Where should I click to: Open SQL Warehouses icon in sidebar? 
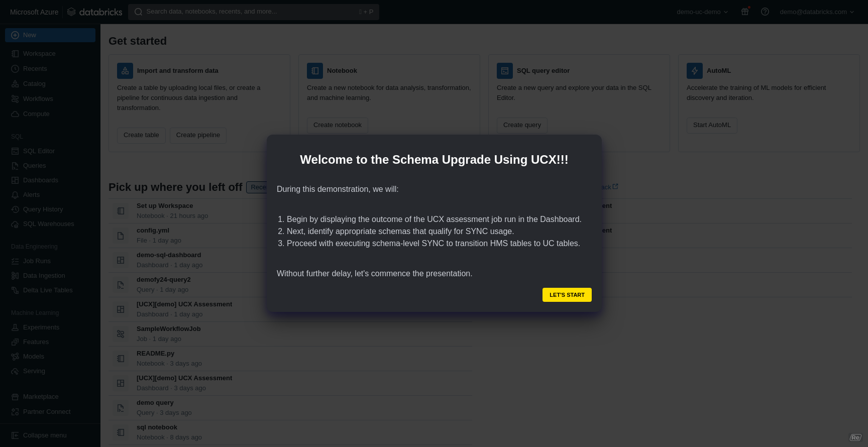coord(15,224)
